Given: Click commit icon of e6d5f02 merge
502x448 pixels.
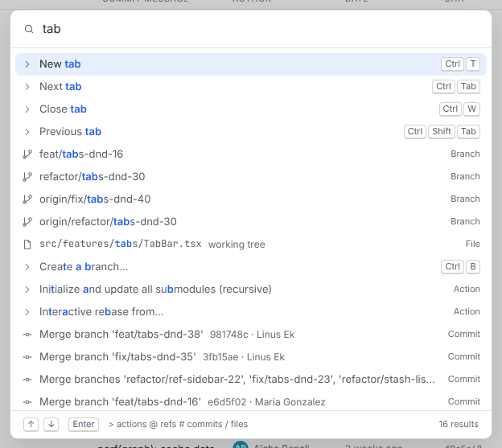Looking at the screenshot, I should click(27, 402).
